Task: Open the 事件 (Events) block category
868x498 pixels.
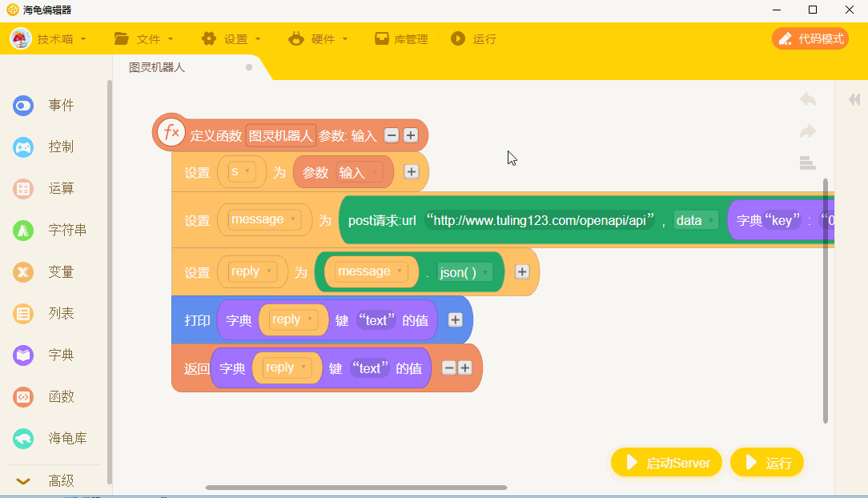Action: coord(50,105)
